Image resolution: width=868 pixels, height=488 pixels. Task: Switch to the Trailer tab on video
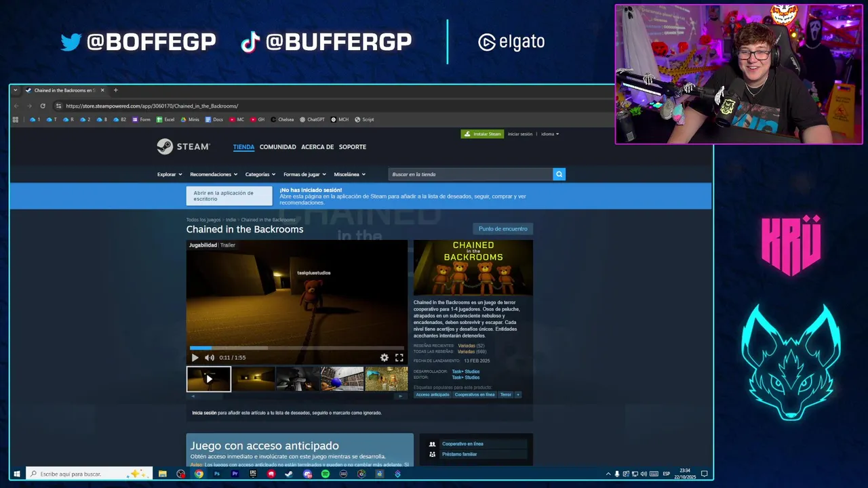pyautogui.click(x=227, y=245)
